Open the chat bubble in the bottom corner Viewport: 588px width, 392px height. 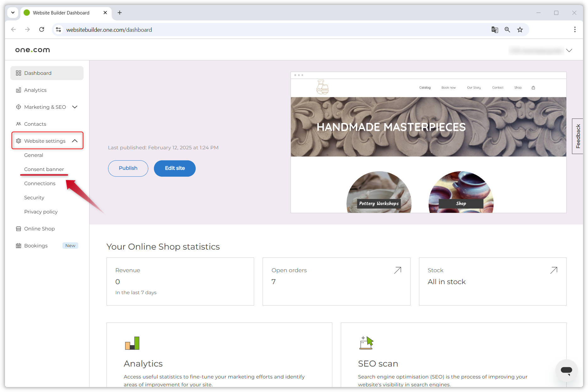coord(566,370)
